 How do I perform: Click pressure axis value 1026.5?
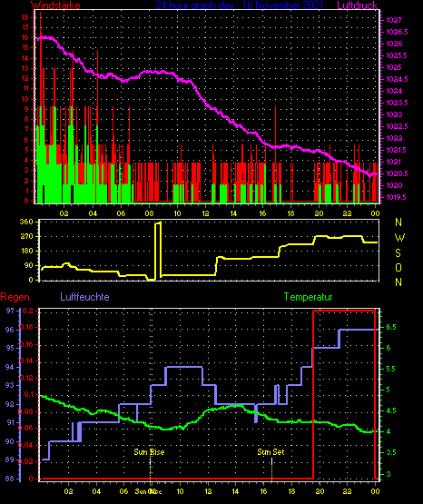(397, 32)
